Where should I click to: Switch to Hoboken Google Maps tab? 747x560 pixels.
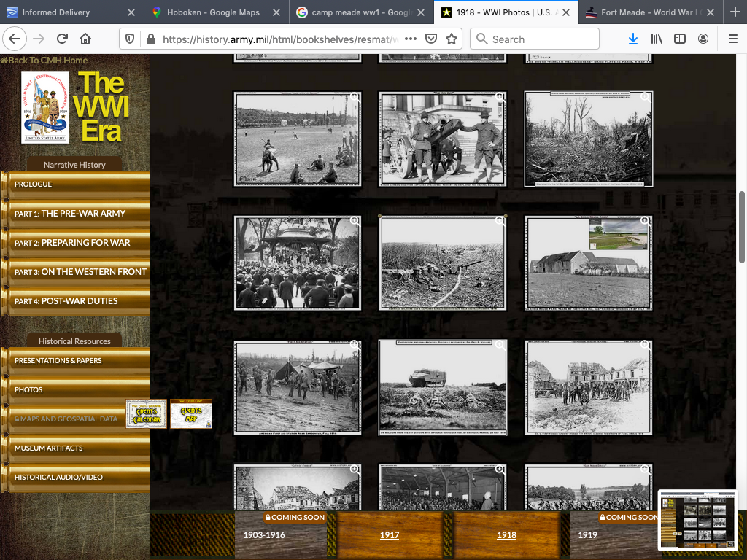(211, 12)
